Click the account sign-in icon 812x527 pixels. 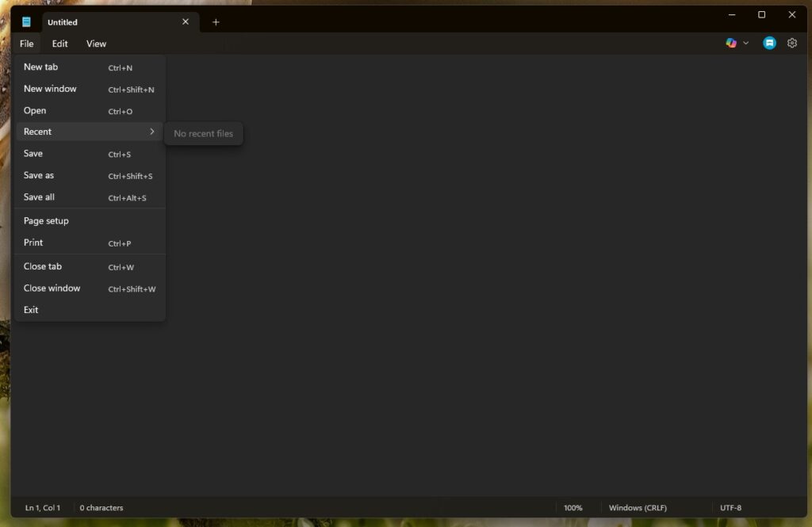click(768, 43)
